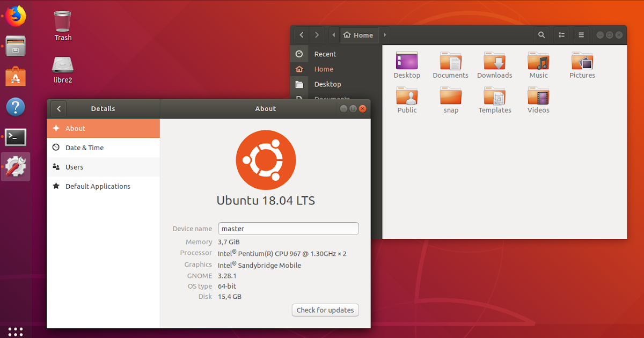
Task: Select Recent in Files sidebar
Action: [336, 54]
